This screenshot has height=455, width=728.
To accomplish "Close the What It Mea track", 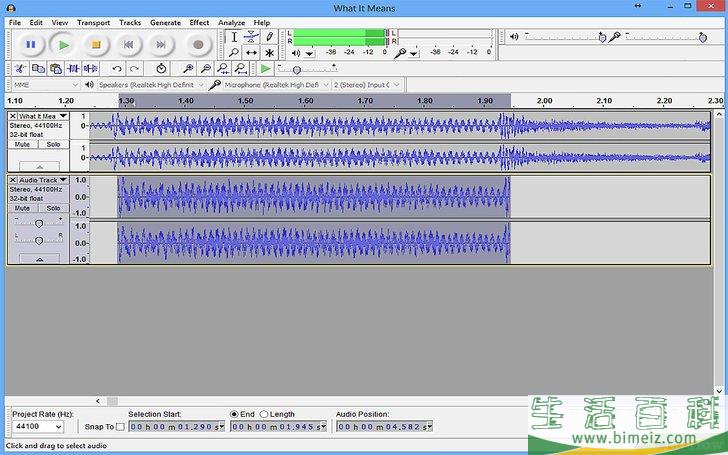I will [x=13, y=116].
